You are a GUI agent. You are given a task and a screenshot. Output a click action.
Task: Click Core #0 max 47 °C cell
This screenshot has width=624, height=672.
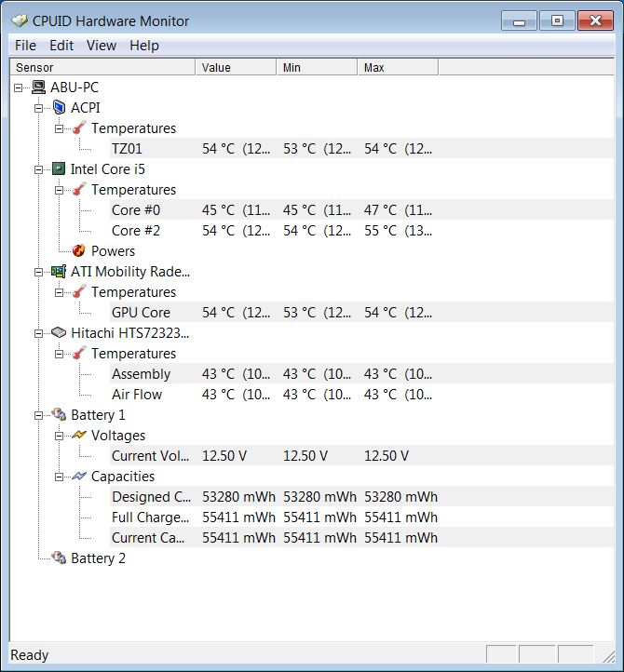click(398, 209)
